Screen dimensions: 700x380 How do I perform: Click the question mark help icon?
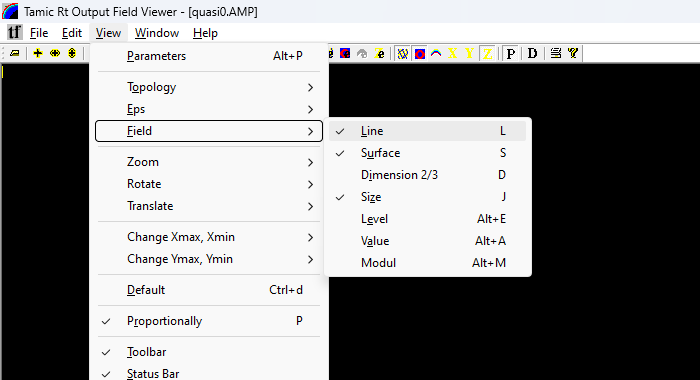[573, 54]
